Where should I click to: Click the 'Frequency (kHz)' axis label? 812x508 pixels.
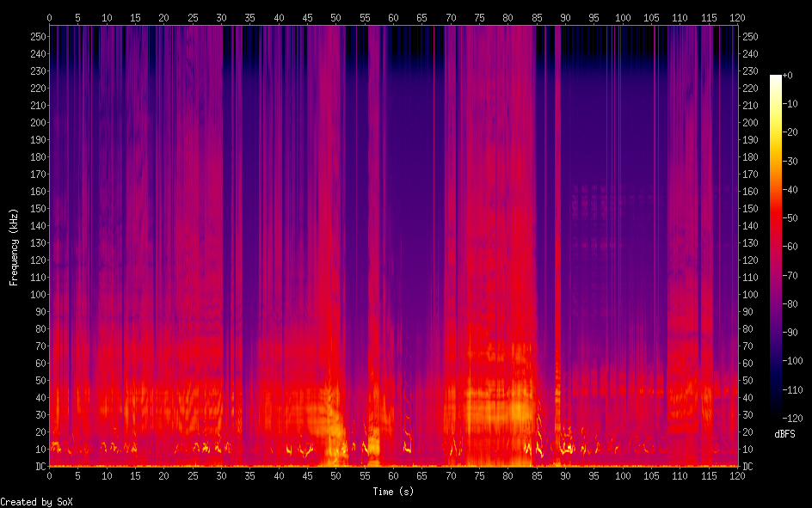pos(14,247)
